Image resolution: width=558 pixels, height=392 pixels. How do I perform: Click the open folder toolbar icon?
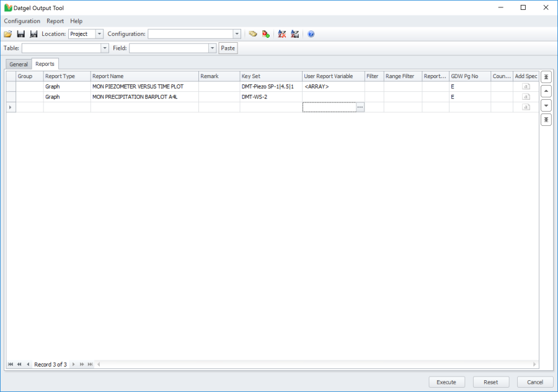click(x=8, y=34)
